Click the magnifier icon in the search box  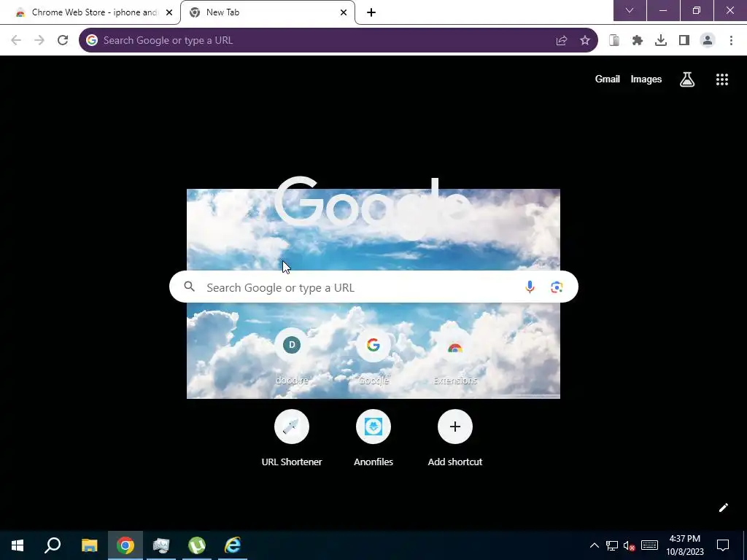190,287
